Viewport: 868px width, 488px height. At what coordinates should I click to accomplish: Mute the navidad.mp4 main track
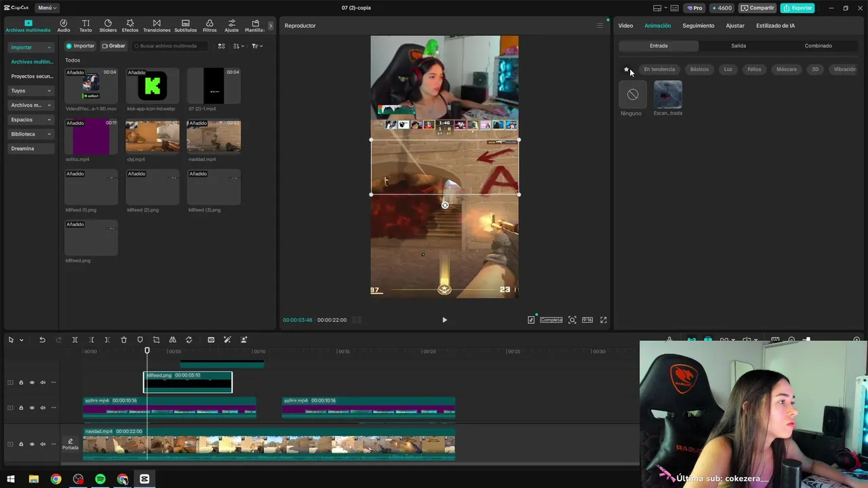point(43,444)
